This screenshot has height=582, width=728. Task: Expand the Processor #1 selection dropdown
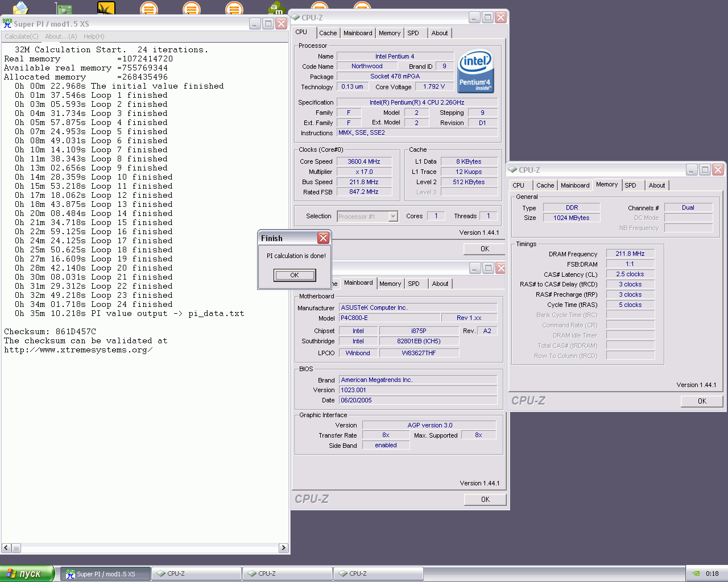392,217
